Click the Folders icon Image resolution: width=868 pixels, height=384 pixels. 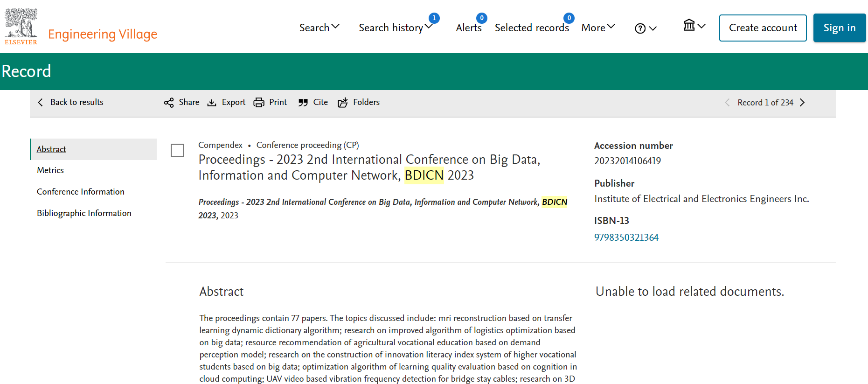tap(343, 103)
